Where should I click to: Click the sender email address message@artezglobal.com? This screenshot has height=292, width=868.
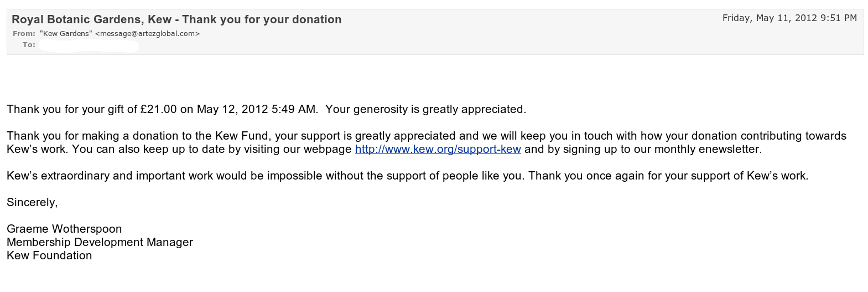[x=147, y=34]
